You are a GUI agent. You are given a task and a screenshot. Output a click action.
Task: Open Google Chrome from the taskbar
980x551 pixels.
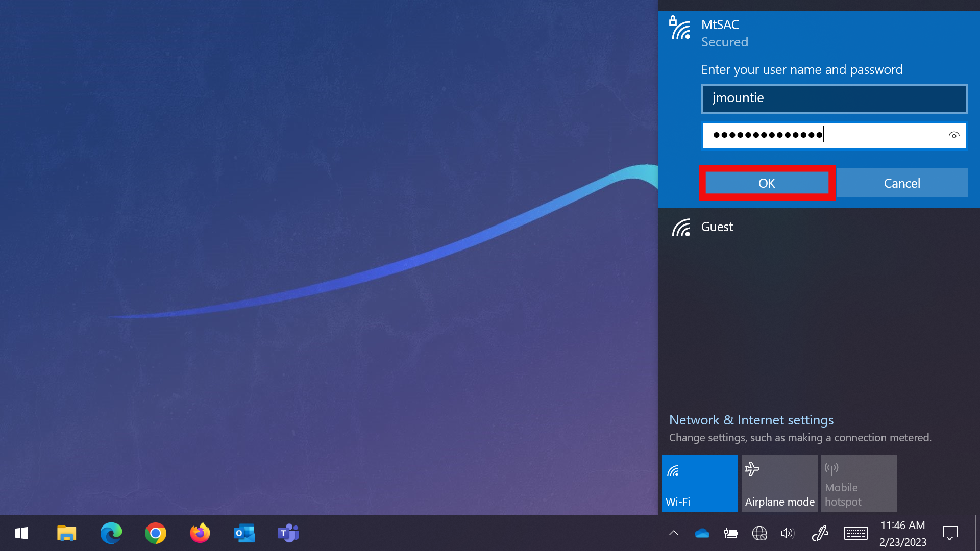tap(155, 533)
